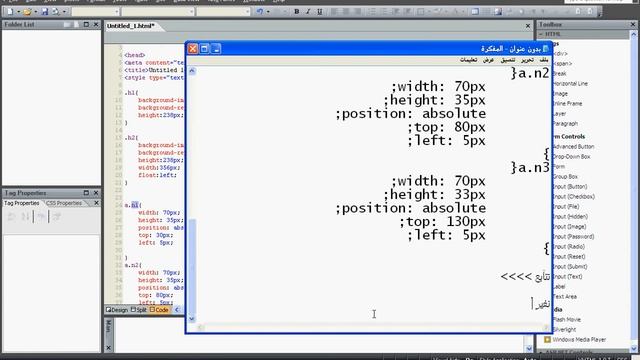This screenshot has height=360, width=640.
Task: Select Horizontal Line in the Toolbox
Action: (570, 84)
